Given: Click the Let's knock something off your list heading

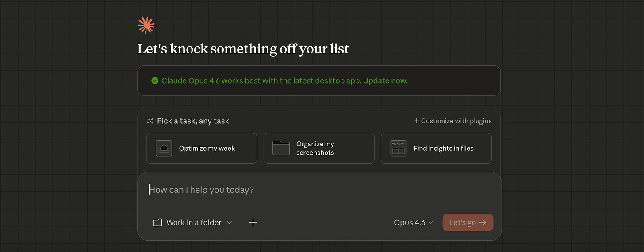Looking at the screenshot, I should [x=243, y=49].
